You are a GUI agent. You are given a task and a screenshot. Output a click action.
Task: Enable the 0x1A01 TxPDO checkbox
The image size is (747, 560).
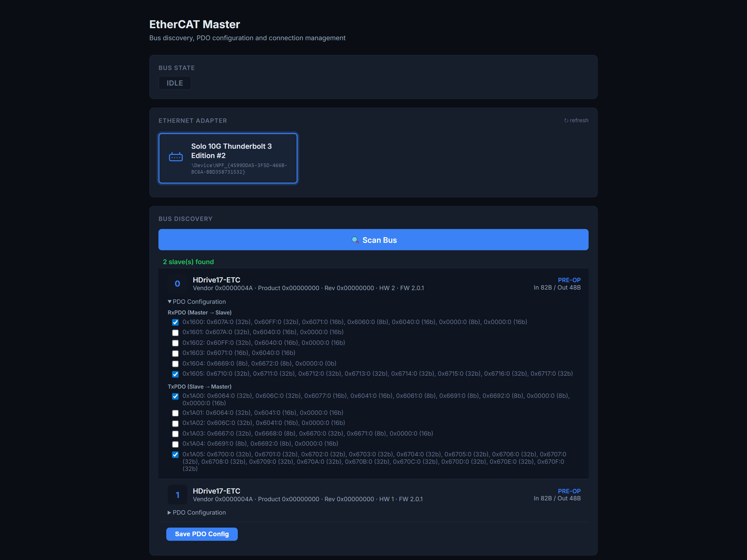pyautogui.click(x=175, y=413)
